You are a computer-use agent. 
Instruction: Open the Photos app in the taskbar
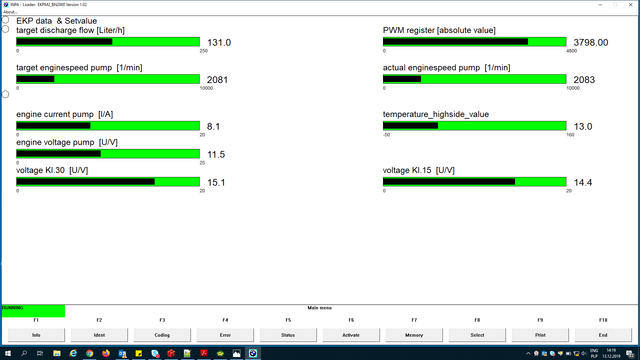coord(236,353)
